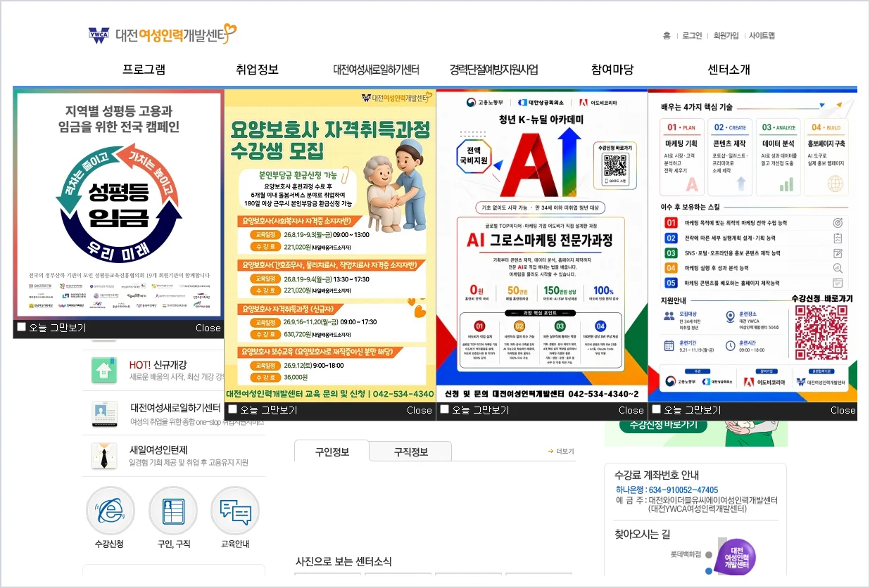The image size is (870, 588).
Task: Click the 로그인 link
Action: pos(692,35)
